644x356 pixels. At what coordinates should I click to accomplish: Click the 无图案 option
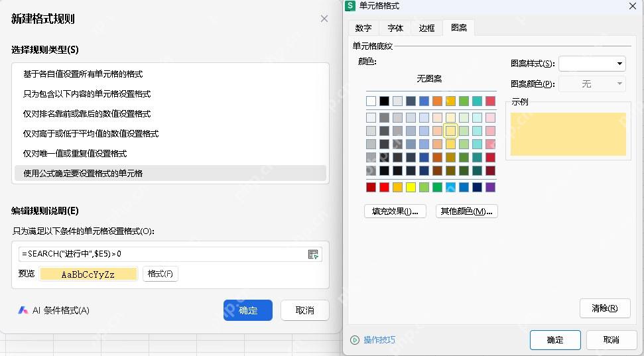coord(429,78)
